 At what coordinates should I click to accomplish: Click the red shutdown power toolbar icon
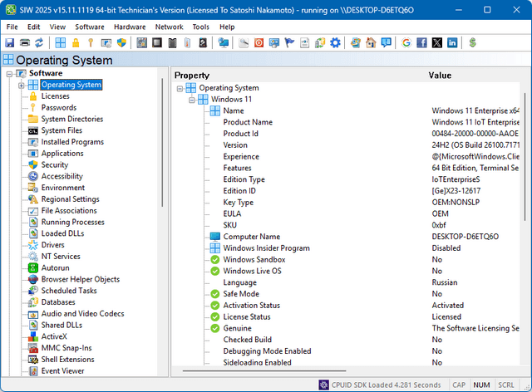[x=259, y=42]
